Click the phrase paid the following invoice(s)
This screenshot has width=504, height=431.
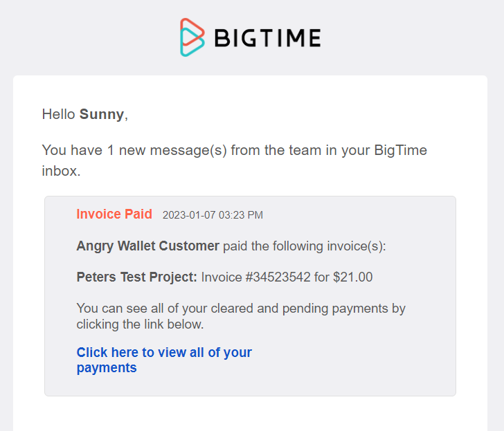(305, 246)
